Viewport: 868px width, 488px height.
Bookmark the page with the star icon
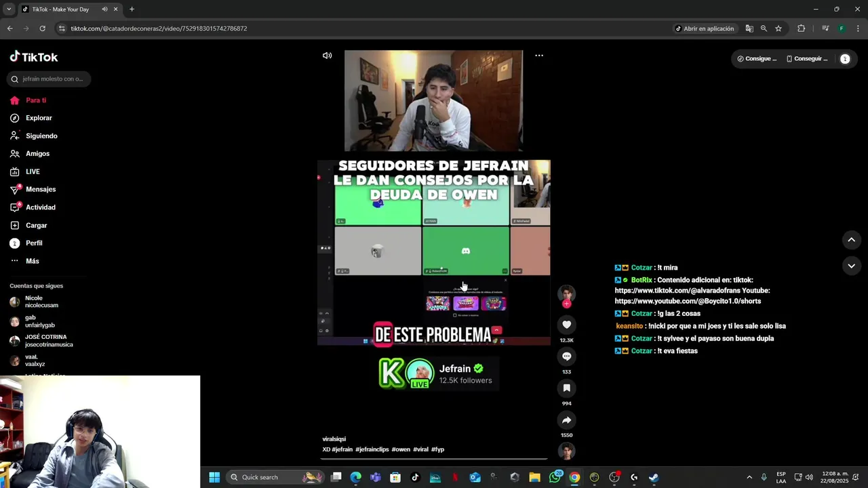click(x=778, y=28)
